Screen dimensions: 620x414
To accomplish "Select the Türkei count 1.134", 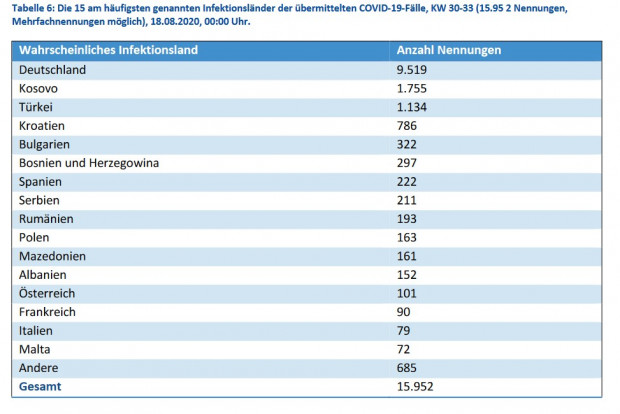I will pyautogui.click(x=413, y=107).
